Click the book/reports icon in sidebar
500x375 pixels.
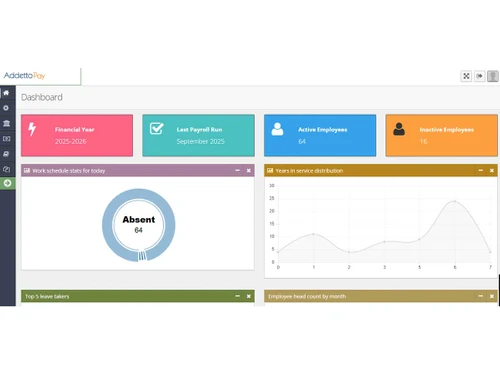tap(6, 154)
